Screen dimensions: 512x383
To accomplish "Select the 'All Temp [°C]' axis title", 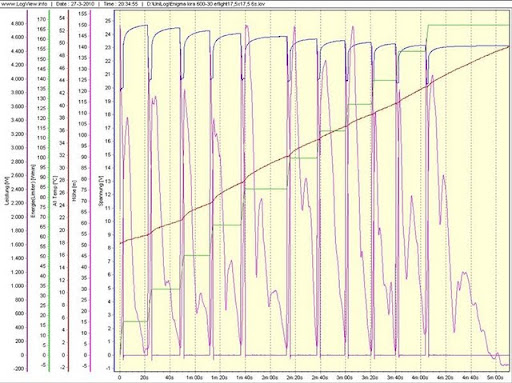I will tap(55, 191).
